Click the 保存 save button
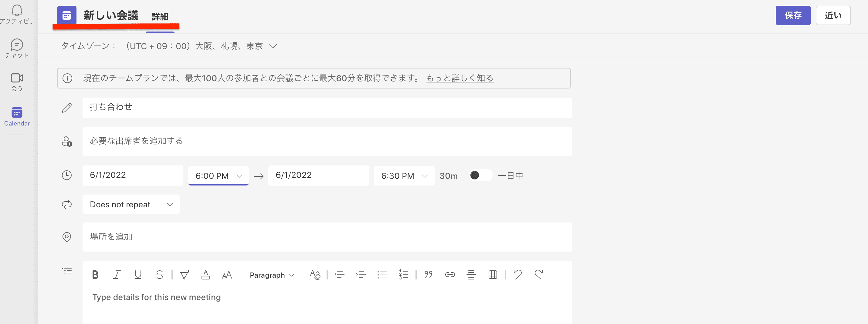 pyautogui.click(x=793, y=15)
